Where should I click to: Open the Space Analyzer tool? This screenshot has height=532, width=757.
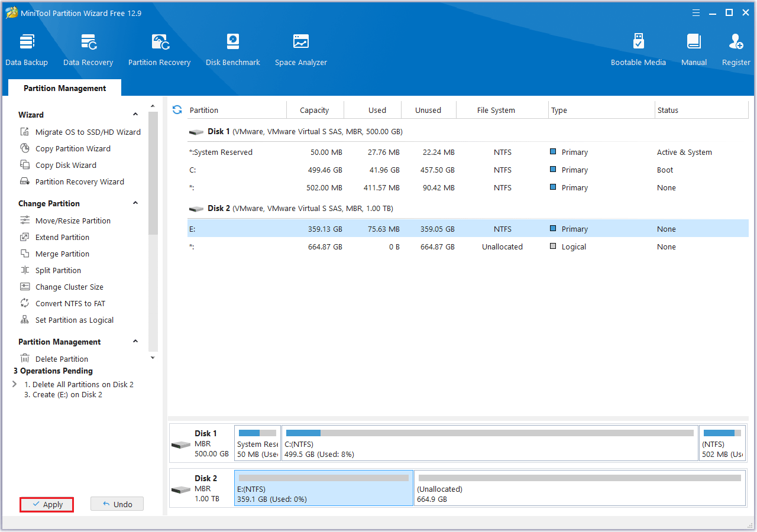pos(301,50)
